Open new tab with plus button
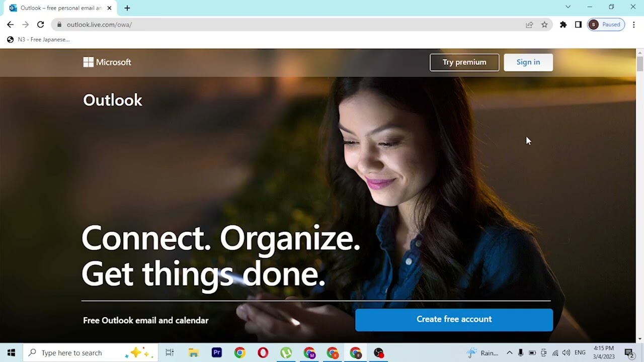Viewport: 644px width, 362px height. tap(127, 8)
